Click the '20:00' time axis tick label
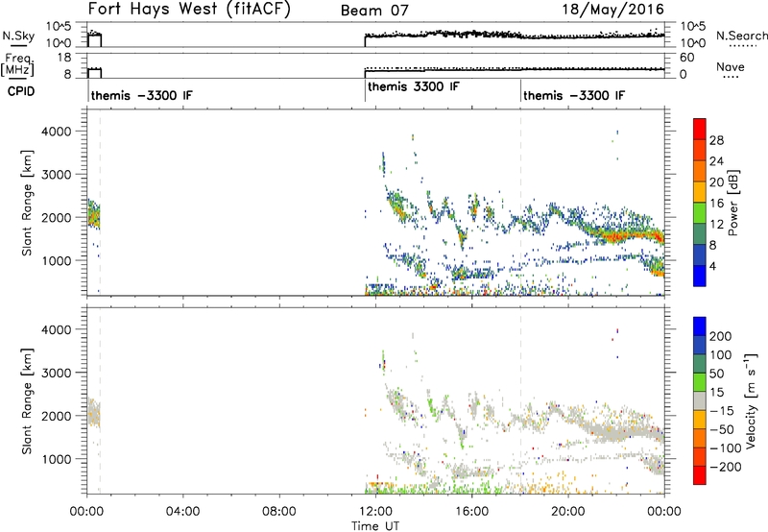 tap(568, 512)
